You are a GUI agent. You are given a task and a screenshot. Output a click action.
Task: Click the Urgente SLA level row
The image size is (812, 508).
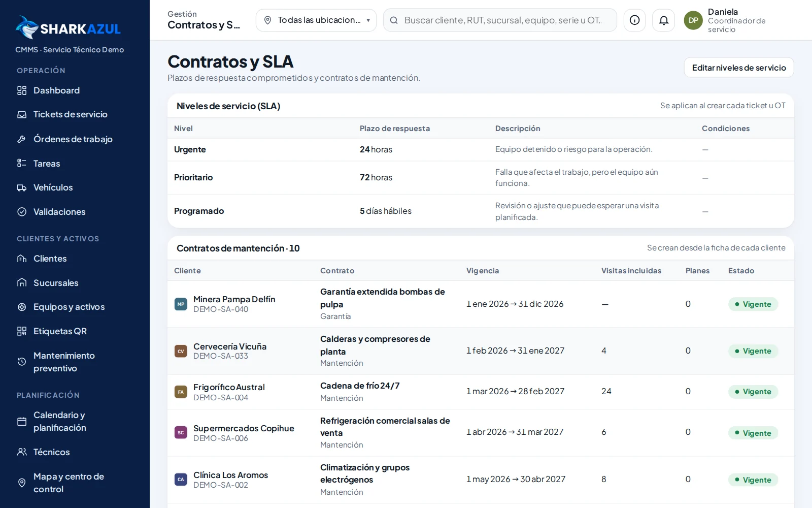click(481, 149)
